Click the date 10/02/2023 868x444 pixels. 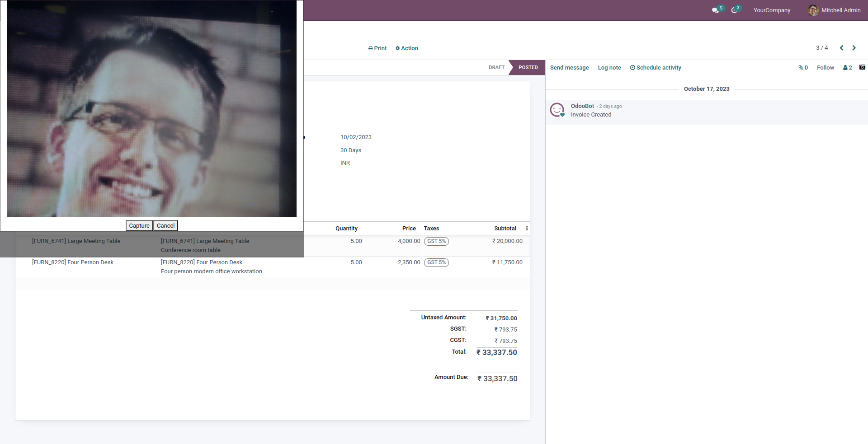[x=356, y=137]
